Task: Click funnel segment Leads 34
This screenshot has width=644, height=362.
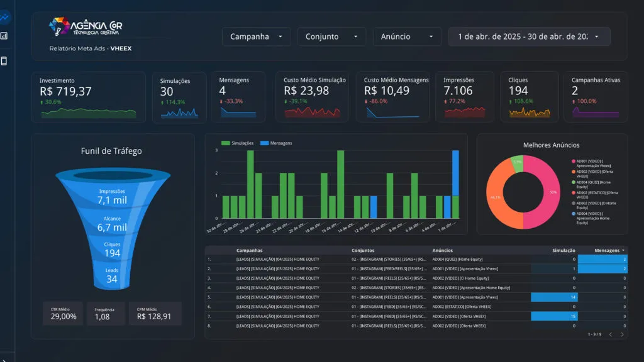Action: coord(112,276)
